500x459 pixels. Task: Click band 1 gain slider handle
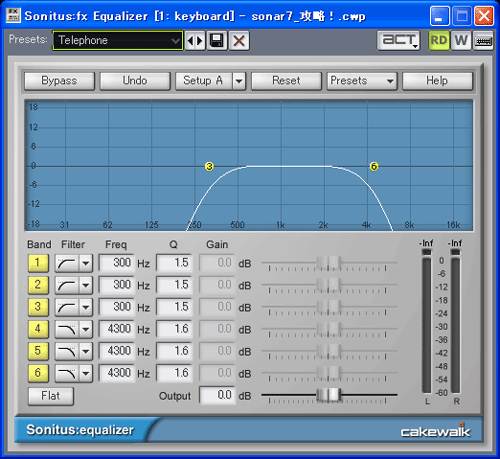[329, 263]
